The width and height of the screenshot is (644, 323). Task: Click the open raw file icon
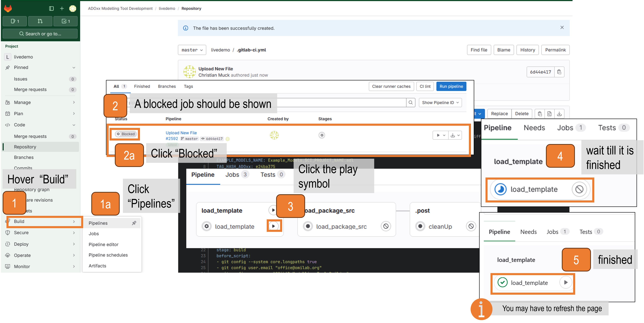(x=549, y=114)
